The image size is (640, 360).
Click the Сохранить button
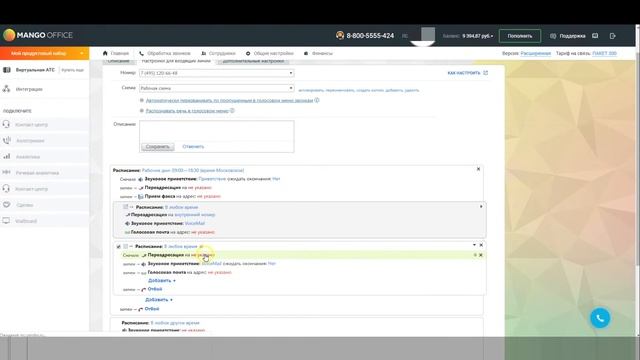[158, 147]
